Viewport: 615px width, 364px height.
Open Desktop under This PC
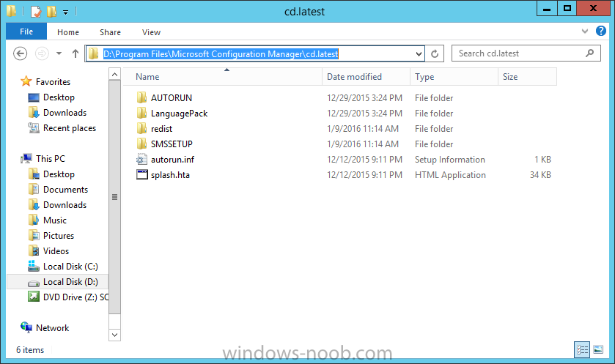(59, 174)
